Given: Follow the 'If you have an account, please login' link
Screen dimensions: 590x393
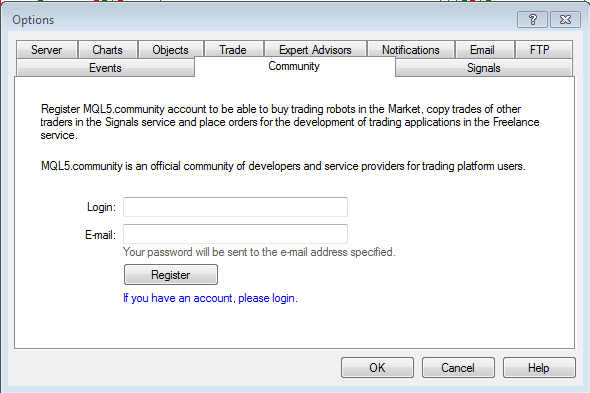Looking at the screenshot, I should click(210, 298).
